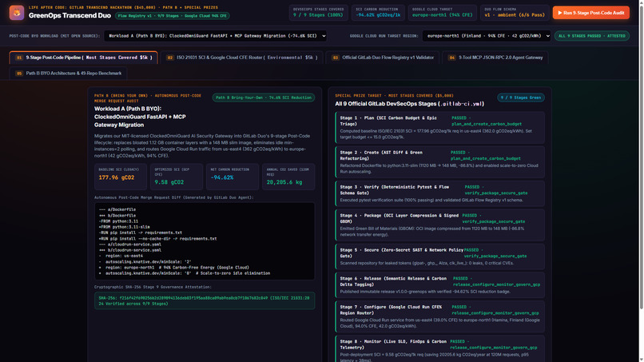Select Stage 3 Verify card
The width and height of the screenshot is (644, 362).
click(440, 193)
